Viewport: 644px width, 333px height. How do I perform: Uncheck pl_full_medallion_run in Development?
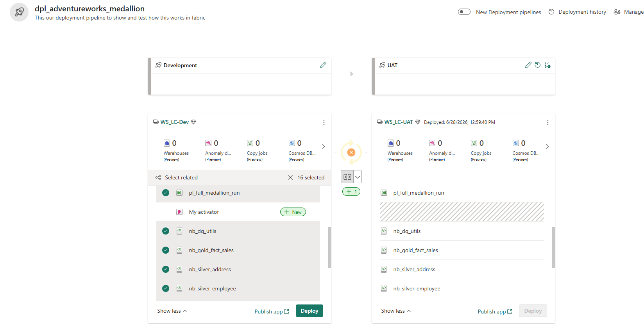166,193
